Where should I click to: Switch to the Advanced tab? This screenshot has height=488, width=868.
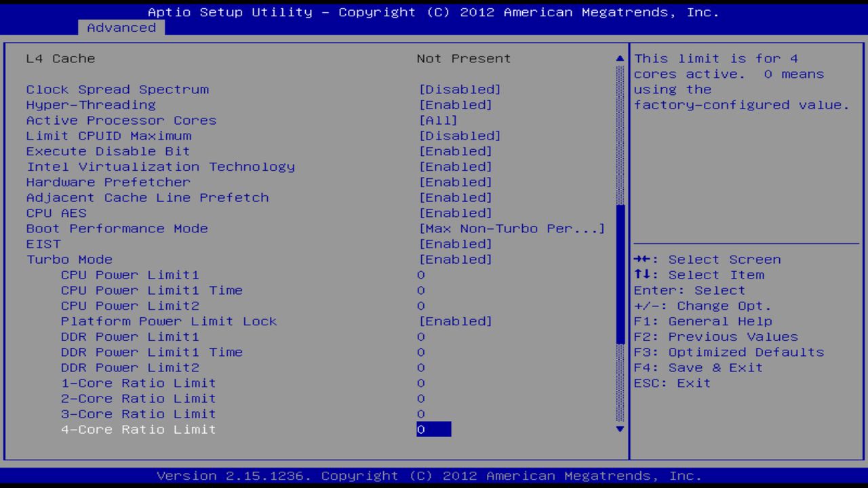121,27
